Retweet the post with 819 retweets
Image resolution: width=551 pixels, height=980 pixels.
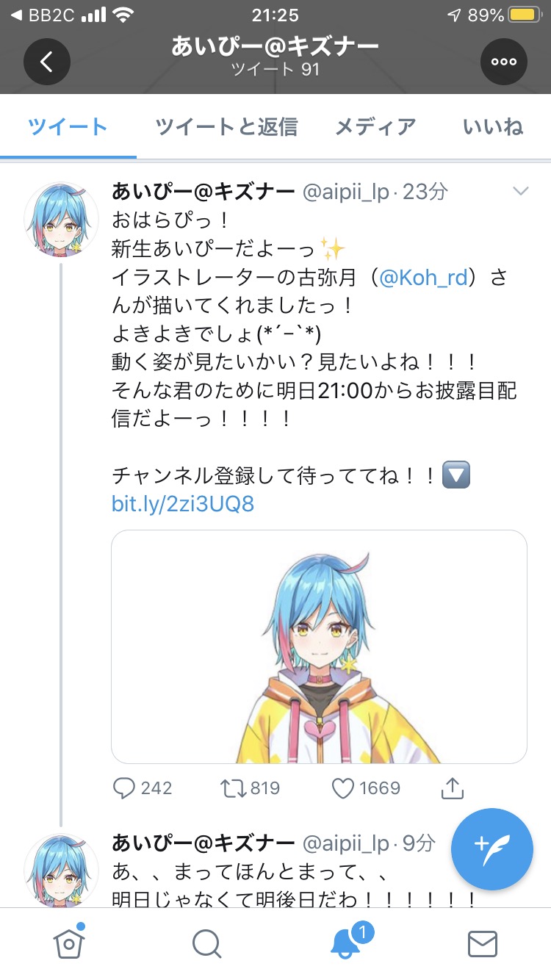[x=251, y=788]
